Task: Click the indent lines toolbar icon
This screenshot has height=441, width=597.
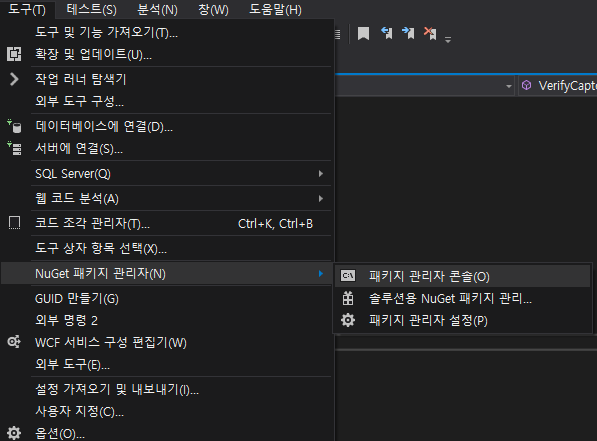Action: point(337,34)
